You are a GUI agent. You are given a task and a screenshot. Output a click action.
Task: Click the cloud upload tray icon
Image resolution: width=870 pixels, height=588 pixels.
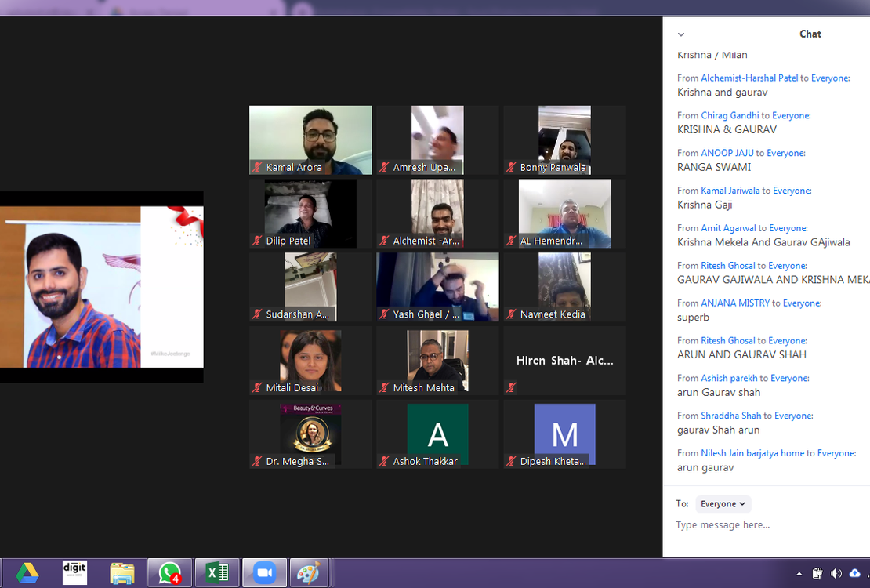click(x=854, y=573)
